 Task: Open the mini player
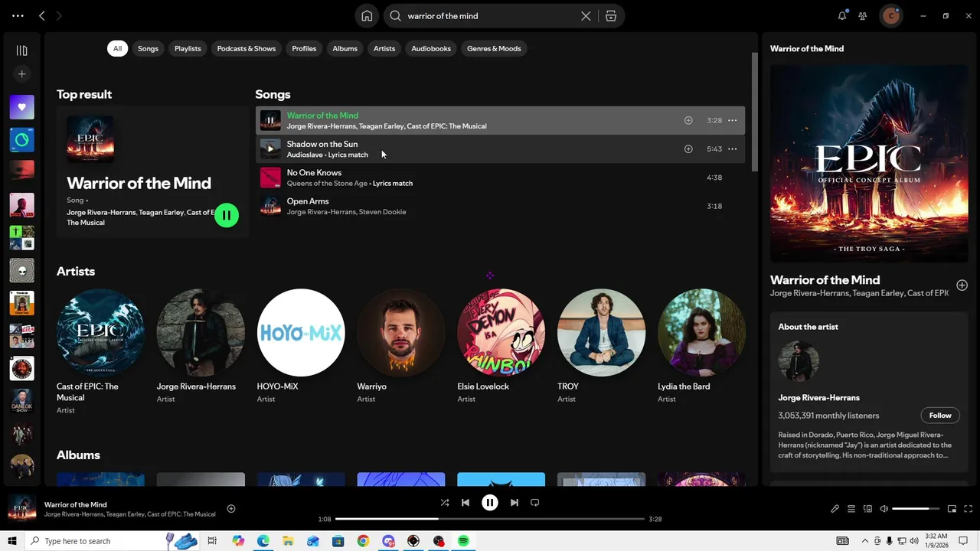(952, 509)
